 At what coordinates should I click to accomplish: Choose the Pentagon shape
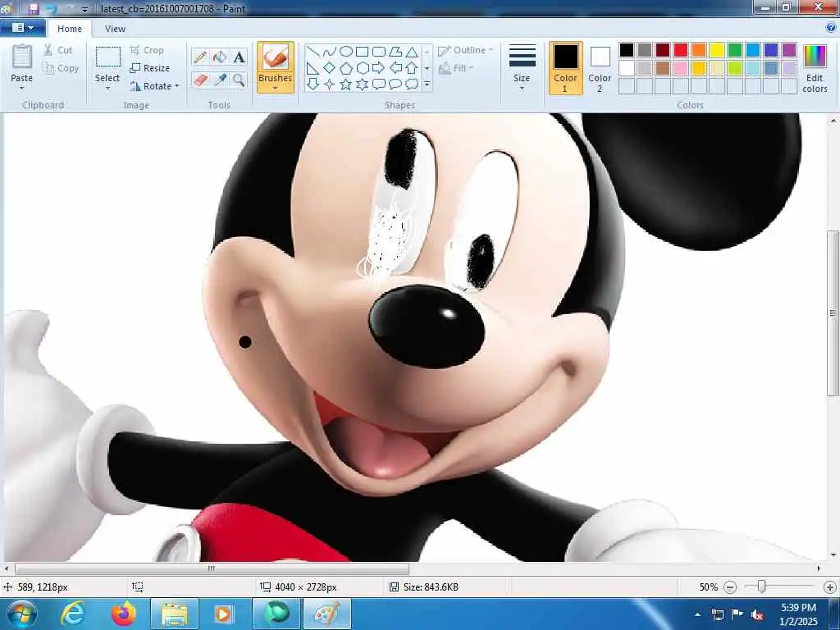[x=346, y=68]
